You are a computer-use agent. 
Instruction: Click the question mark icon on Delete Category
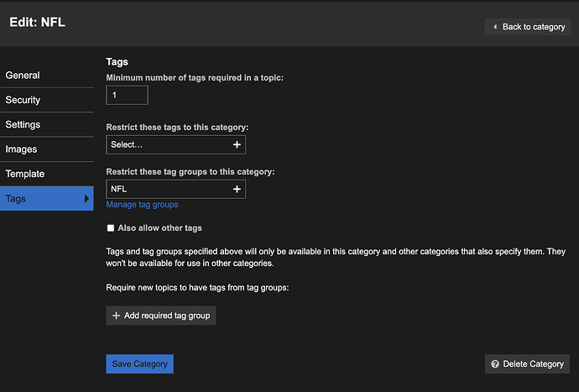495,364
